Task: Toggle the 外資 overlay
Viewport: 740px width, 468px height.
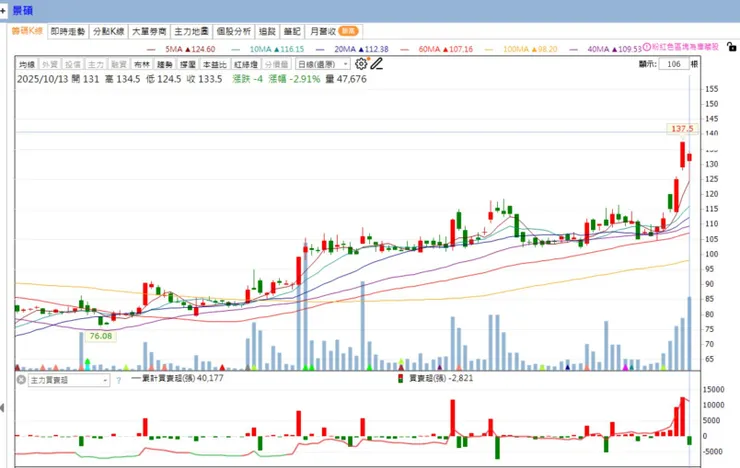Action: click(50, 64)
